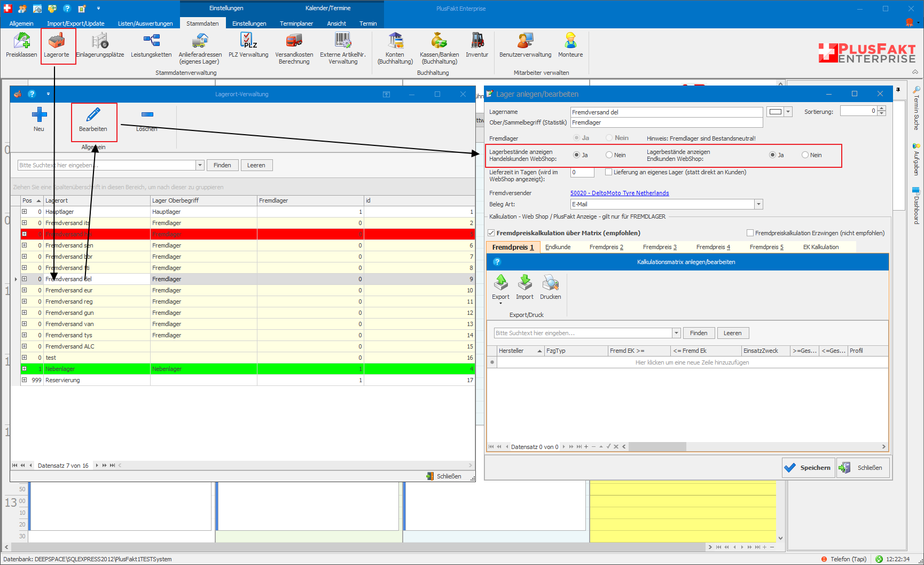
Task: Click Leeren in Kalkulationsmatrix
Action: tap(732, 333)
